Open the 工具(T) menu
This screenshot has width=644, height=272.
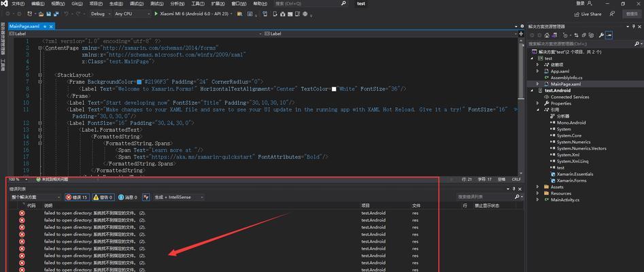(x=198, y=3)
